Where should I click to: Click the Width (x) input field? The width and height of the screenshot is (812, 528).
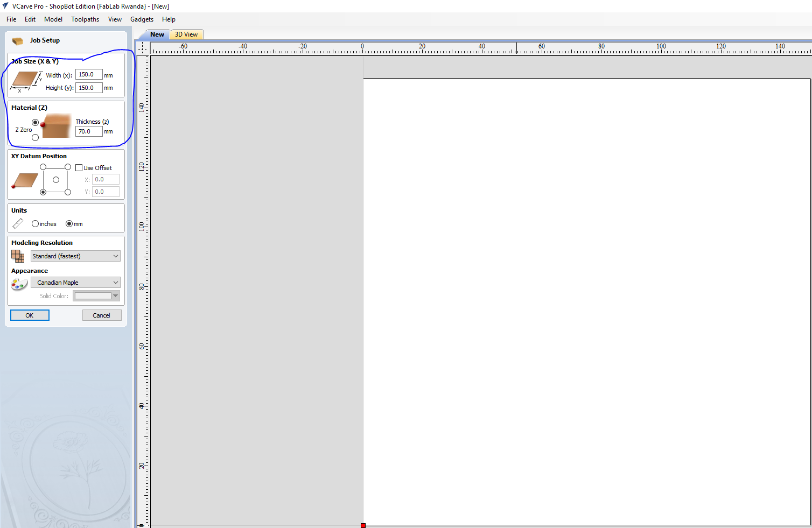pos(89,75)
